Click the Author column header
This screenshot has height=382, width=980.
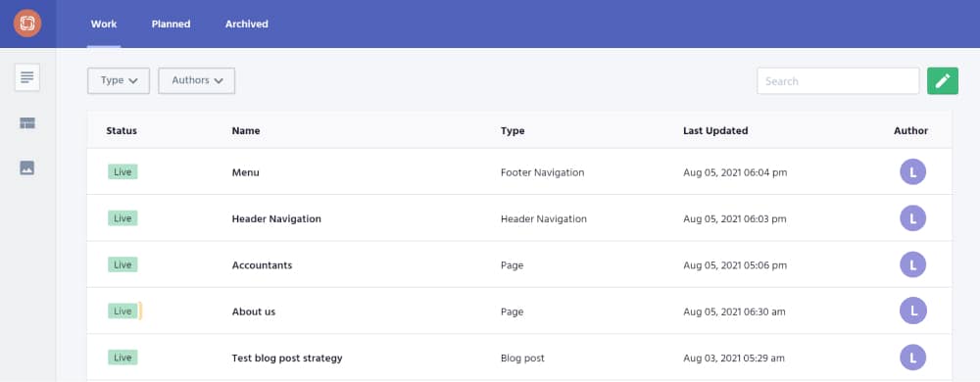click(x=910, y=131)
